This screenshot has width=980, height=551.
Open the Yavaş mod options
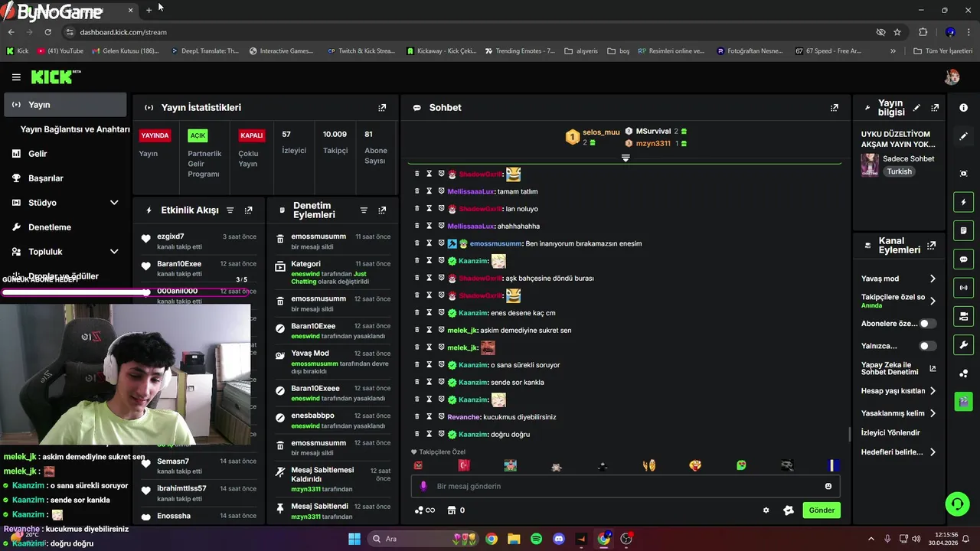click(898, 279)
